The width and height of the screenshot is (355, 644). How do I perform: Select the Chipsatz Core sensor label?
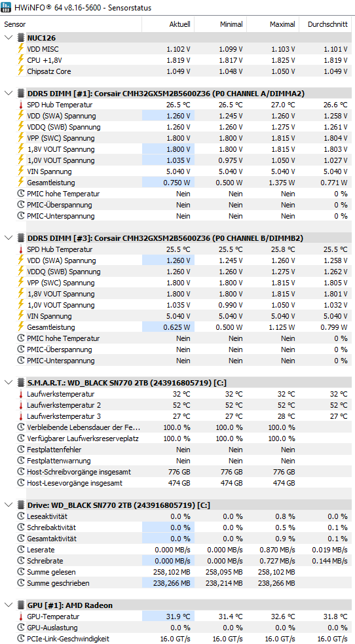(49, 71)
